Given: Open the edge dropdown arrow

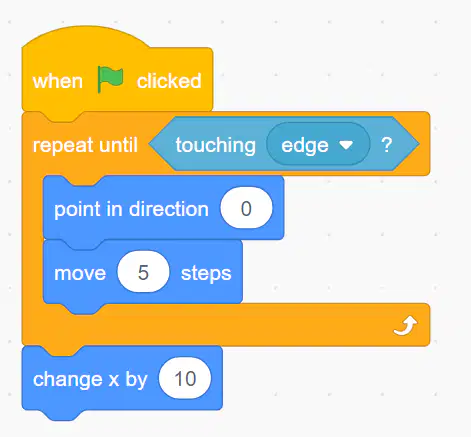Looking at the screenshot, I should click(x=346, y=145).
